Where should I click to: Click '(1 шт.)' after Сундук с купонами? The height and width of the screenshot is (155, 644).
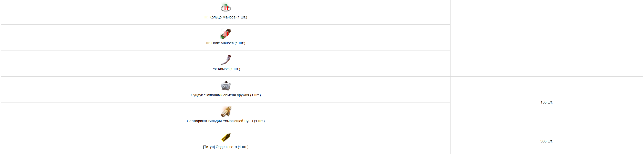(x=255, y=95)
